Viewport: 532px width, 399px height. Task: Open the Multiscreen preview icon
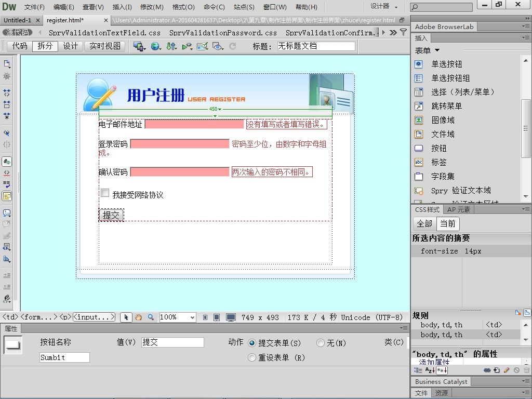139,46
